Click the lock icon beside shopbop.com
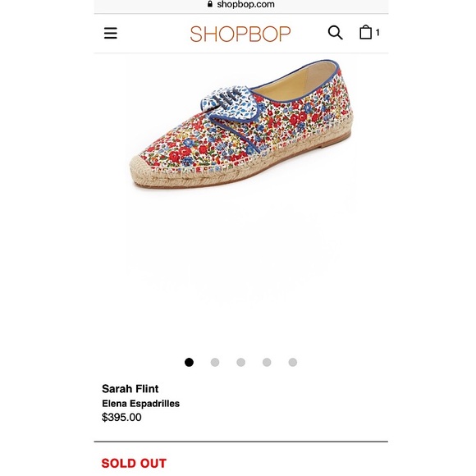Viewport: 476px width, 476px height. tap(210, 4)
